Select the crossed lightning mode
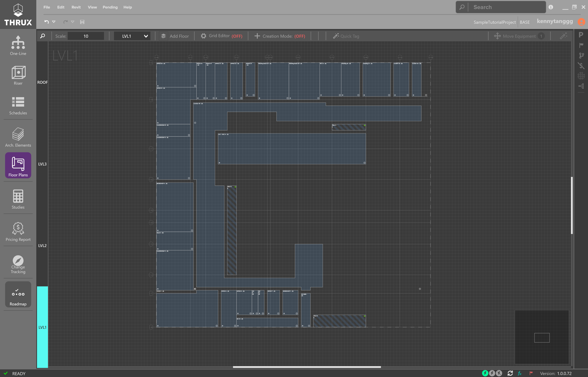Screen dimensions: 588x377 499,373
